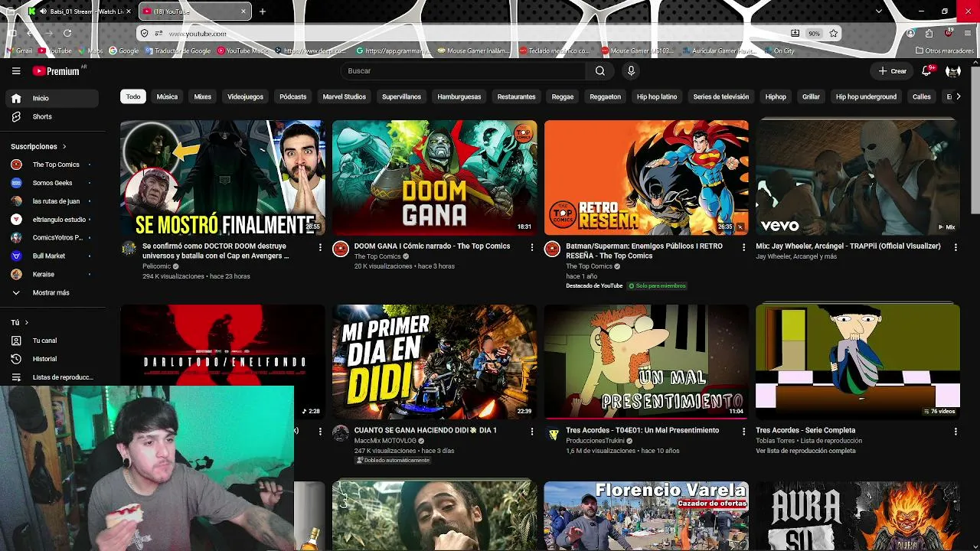Open the browser tab list dropdown

coord(879,11)
